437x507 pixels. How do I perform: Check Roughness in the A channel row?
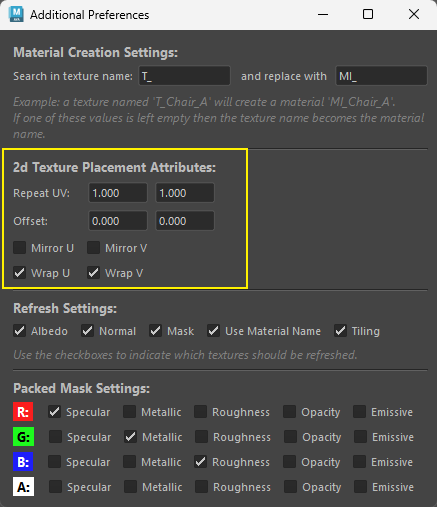(201, 487)
